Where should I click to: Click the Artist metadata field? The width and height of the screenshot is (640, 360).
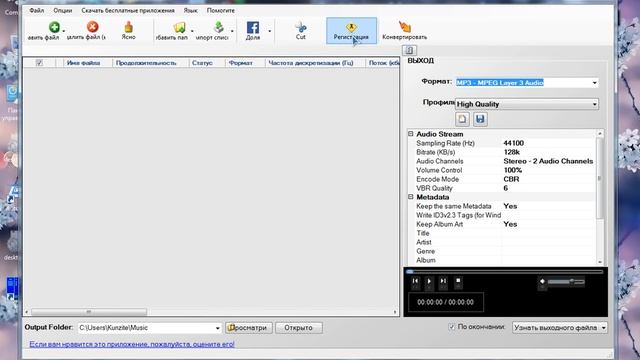(549, 242)
